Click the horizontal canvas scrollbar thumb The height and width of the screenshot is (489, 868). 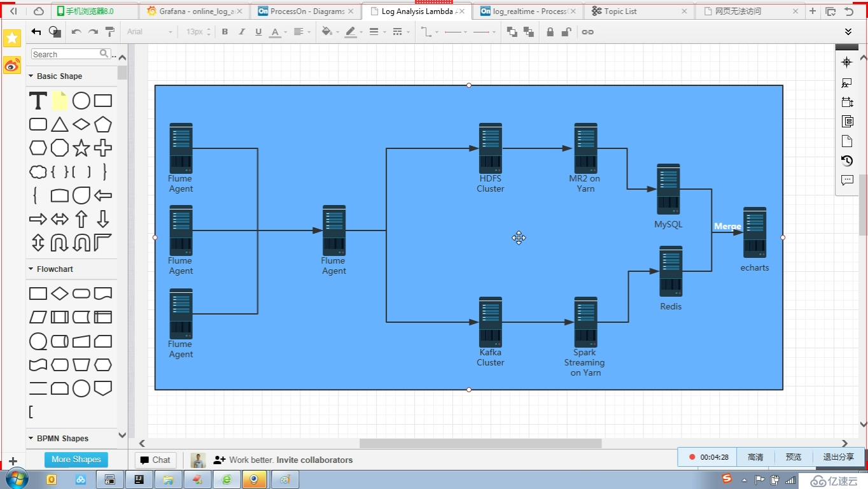click(480, 443)
